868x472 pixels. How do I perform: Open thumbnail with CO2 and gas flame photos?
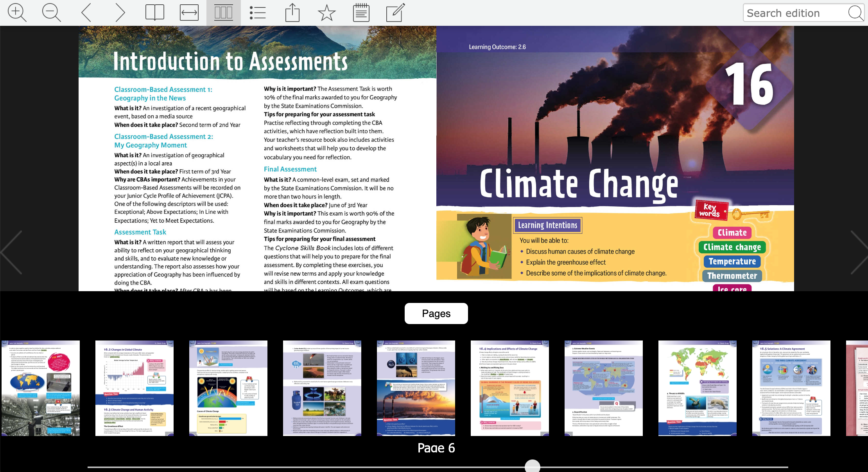point(322,388)
